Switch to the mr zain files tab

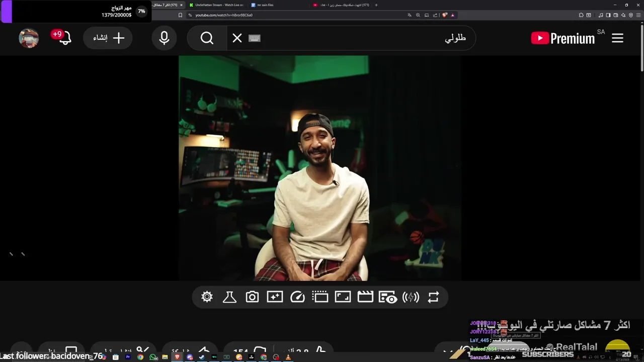tap(264, 5)
